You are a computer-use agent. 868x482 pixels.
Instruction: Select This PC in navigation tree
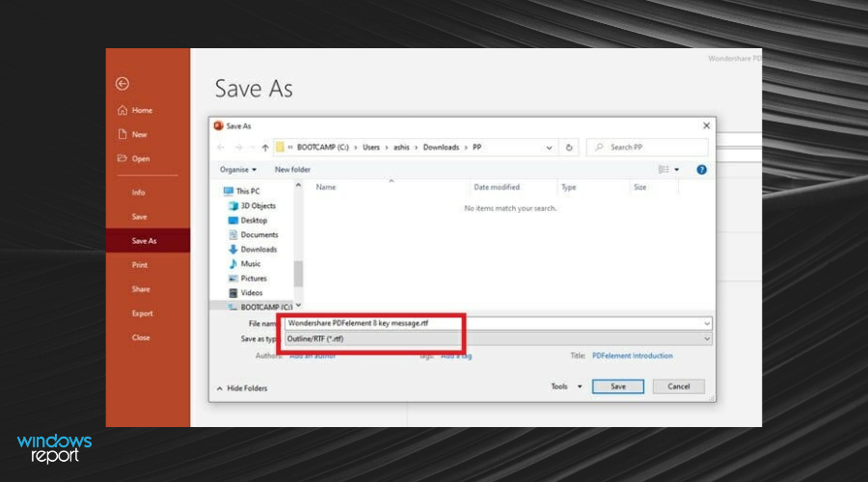click(241, 191)
